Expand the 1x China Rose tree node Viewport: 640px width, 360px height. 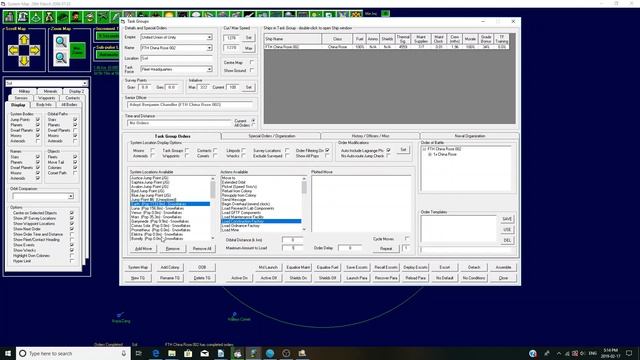point(429,155)
